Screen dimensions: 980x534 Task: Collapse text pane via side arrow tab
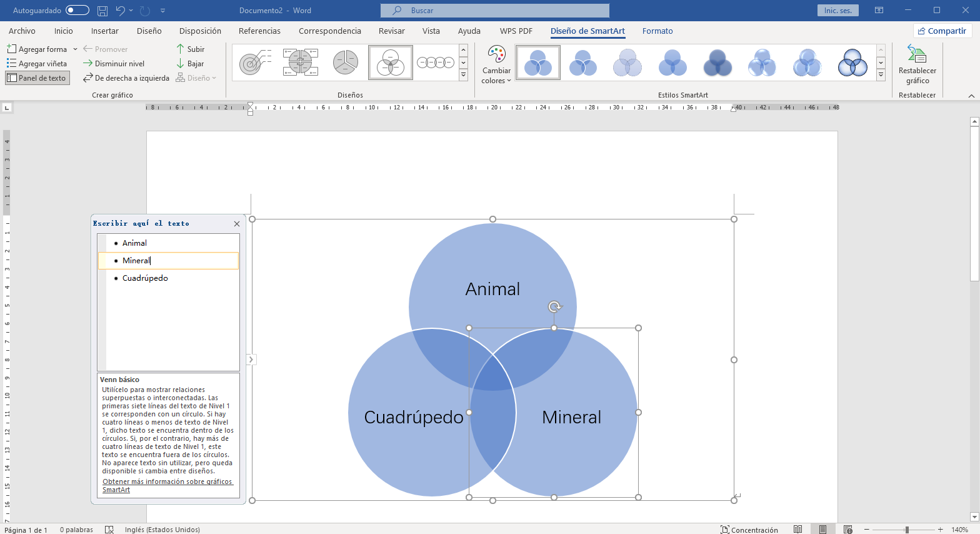pyautogui.click(x=251, y=360)
